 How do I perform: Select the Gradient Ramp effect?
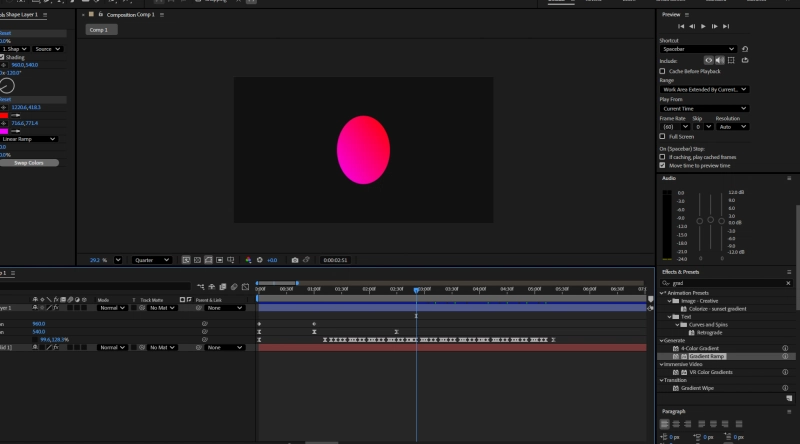[x=706, y=356]
